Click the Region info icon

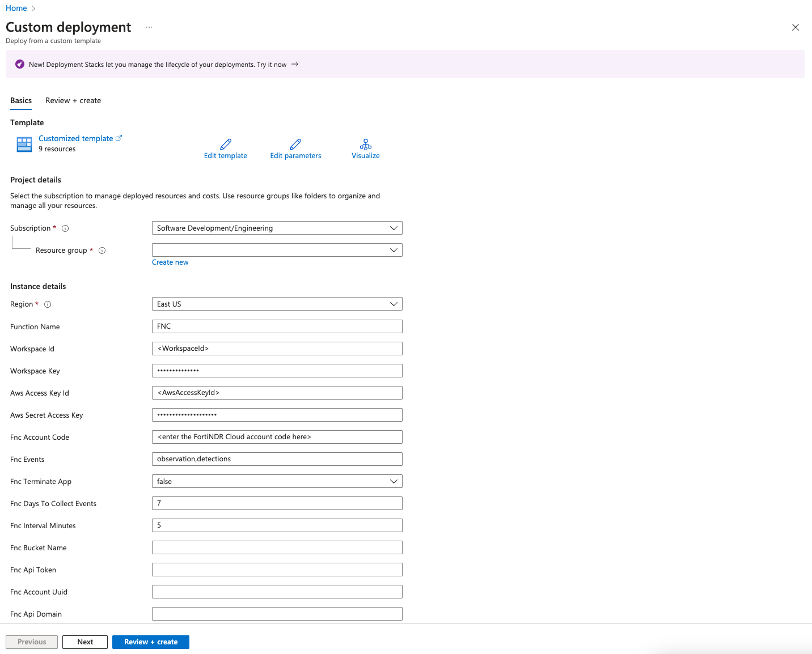click(48, 304)
